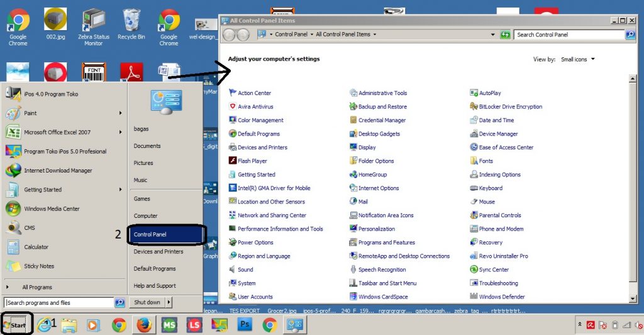Open Administrative Tools icon
The width and height of the screenshot is (644, 335).
(353, 93)
